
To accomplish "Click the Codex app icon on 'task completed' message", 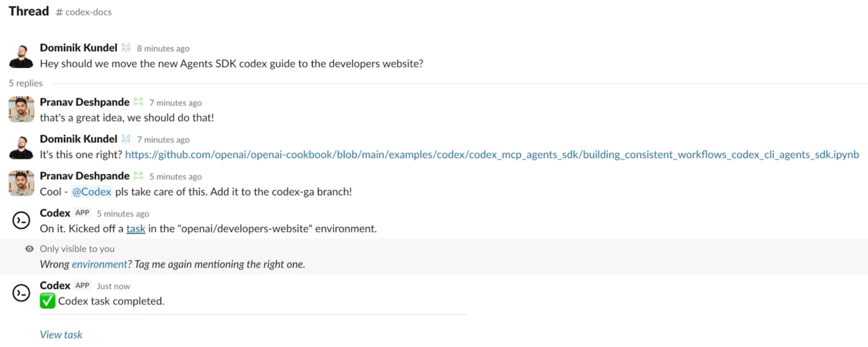I will (21, 293).
